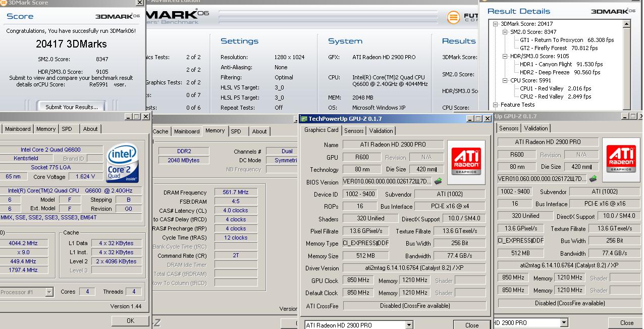This screenshot has width=644, height=329.
Task: Click the Name field in front GPU-Z
Action: coord(393,145)
